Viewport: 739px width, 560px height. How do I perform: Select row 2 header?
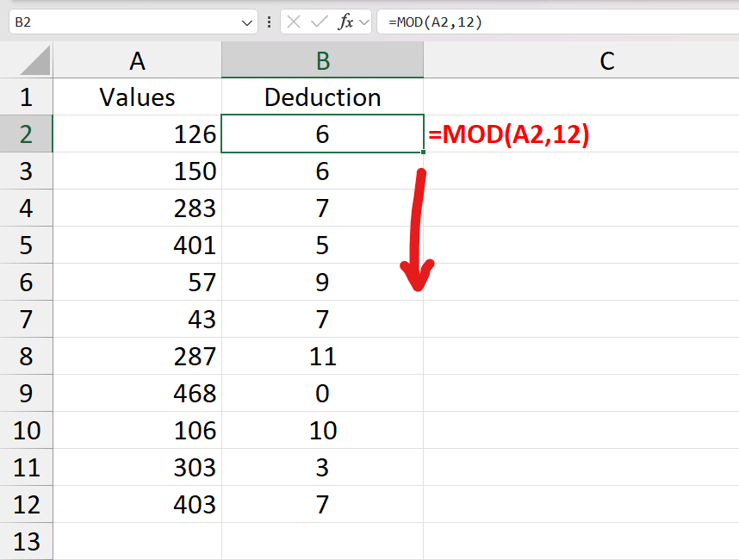pos(26,134)
